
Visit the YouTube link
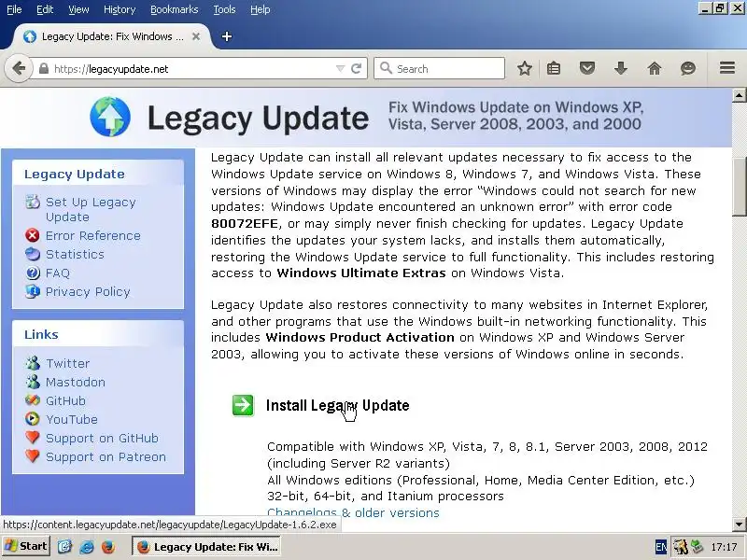(x=72, y=419)
